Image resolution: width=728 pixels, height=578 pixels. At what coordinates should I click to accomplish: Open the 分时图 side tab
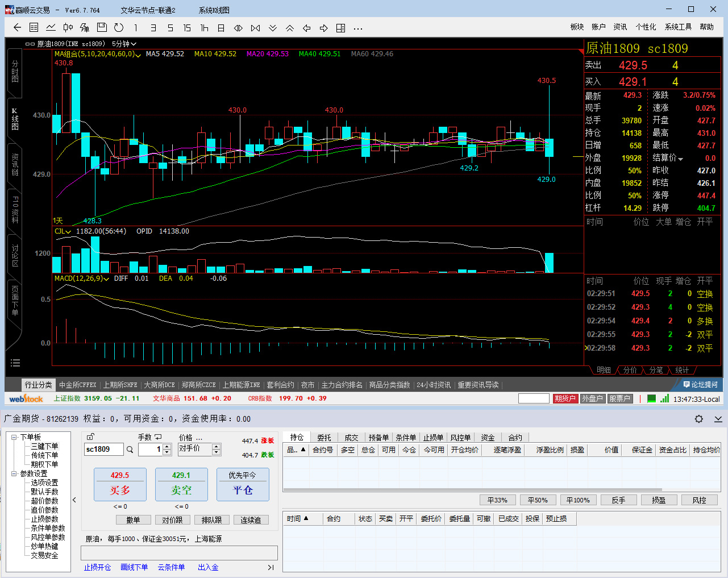tap(15, 72)
